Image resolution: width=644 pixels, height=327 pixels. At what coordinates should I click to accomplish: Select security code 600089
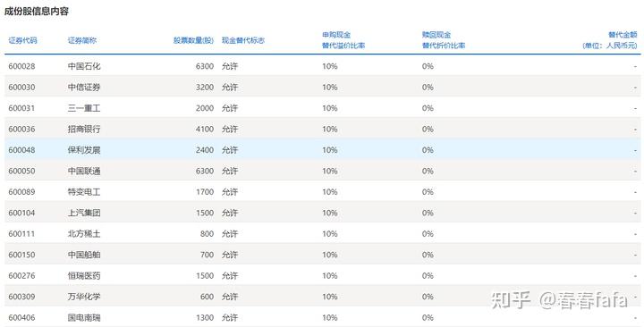(21, 191)
